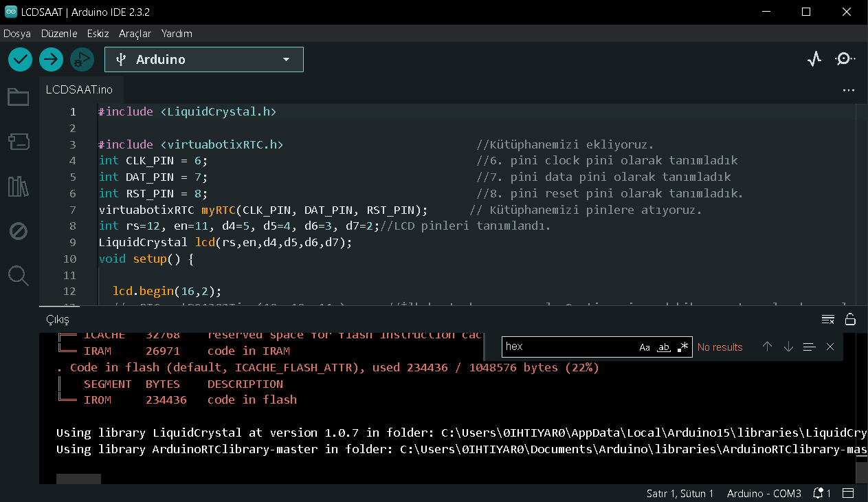The width and height of the screenshot is (868, 502).
Task: Clear the output panel
Action: [828, 319]
